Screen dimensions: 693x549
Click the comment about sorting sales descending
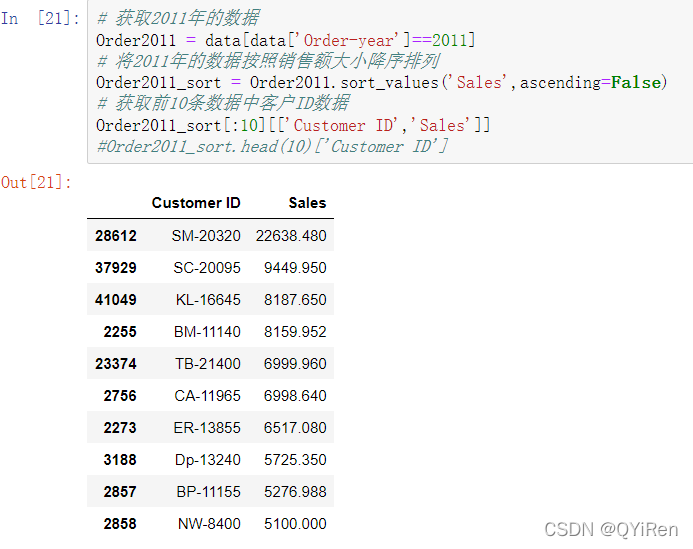coord(268,61)
